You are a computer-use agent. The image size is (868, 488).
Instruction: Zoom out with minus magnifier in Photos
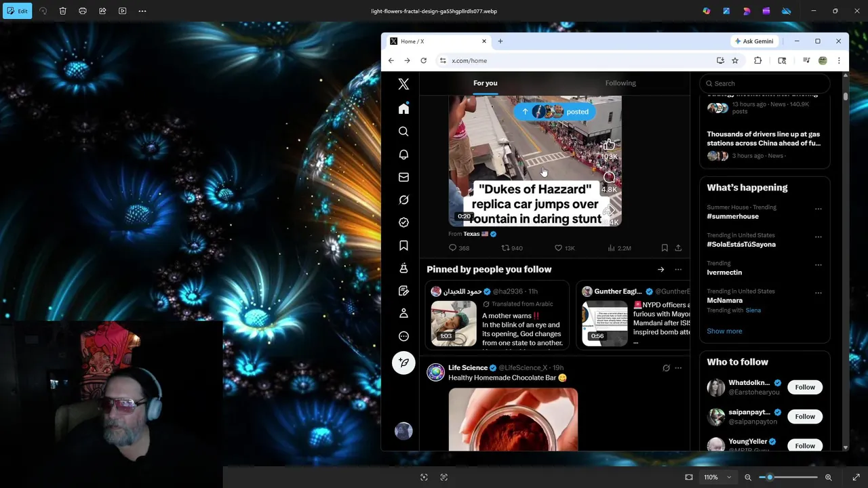[748, 477]
